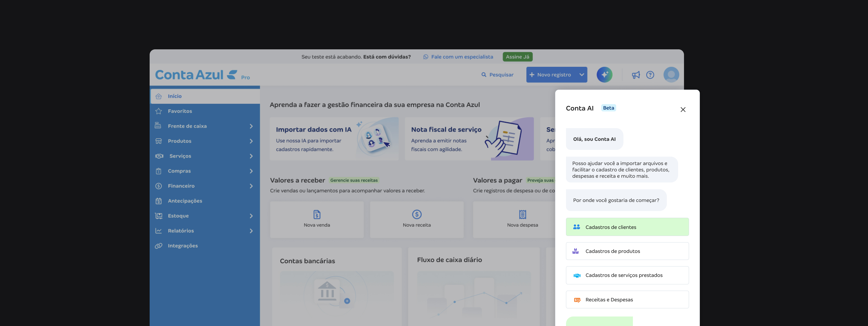
Task: Open the help question mark icon
Action: click(x=650, y=75)
